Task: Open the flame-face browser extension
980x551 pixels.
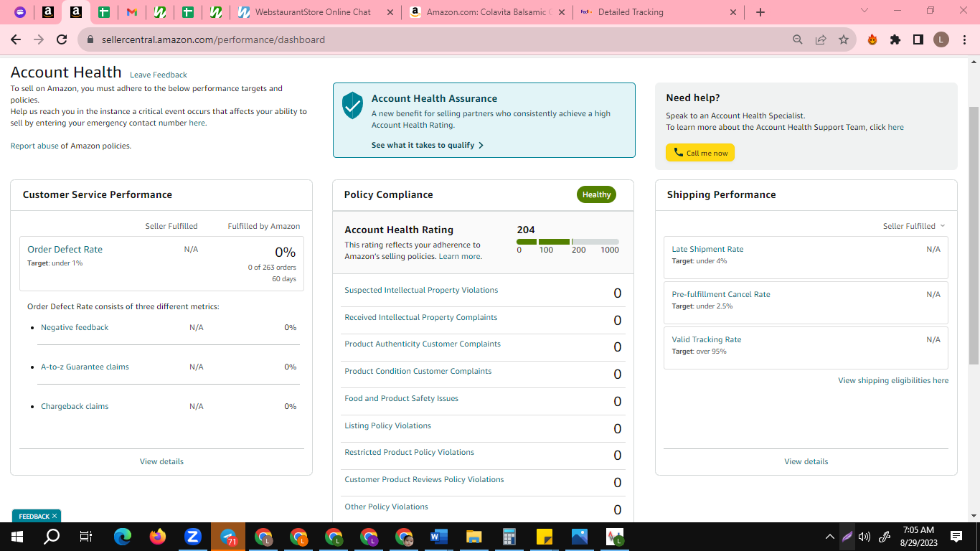Action: point(872,39)
